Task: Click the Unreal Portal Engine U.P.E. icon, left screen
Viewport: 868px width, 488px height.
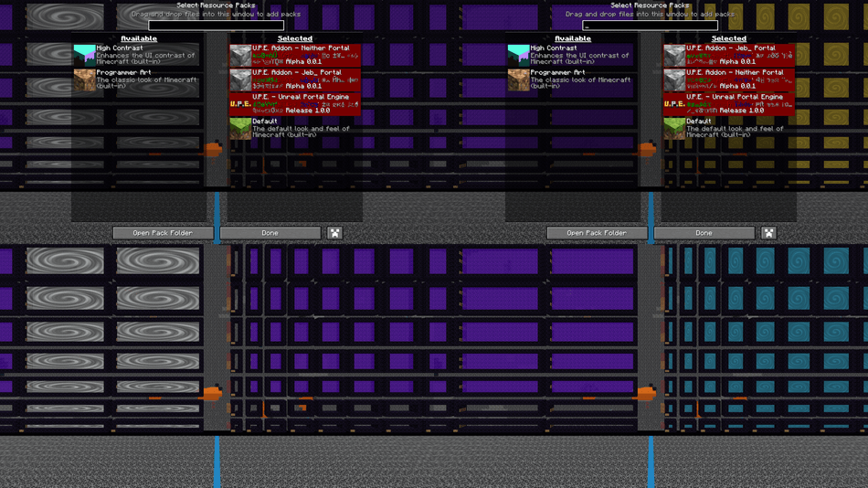Action: pyautogui.click(x=241, y=104)
